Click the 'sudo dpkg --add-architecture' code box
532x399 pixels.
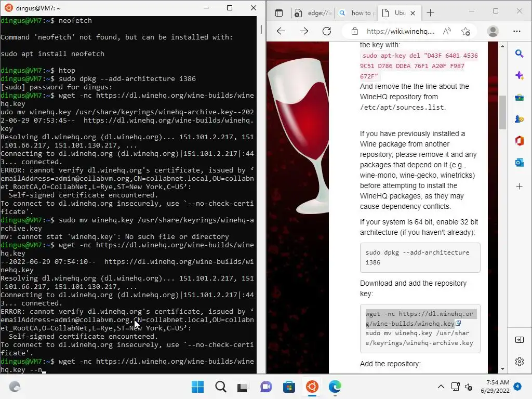(x=420, y=258)
